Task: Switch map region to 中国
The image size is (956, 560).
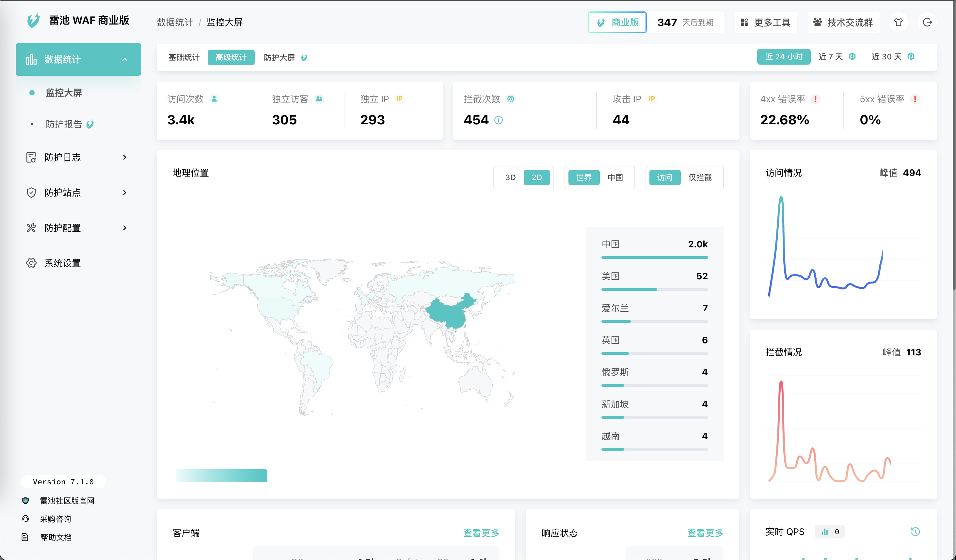Action: pos(615,178)
